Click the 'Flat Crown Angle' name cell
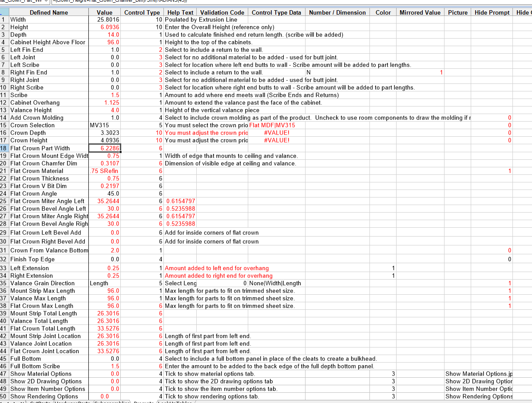The width and height of the screenshot is (532, 403). 48,194
